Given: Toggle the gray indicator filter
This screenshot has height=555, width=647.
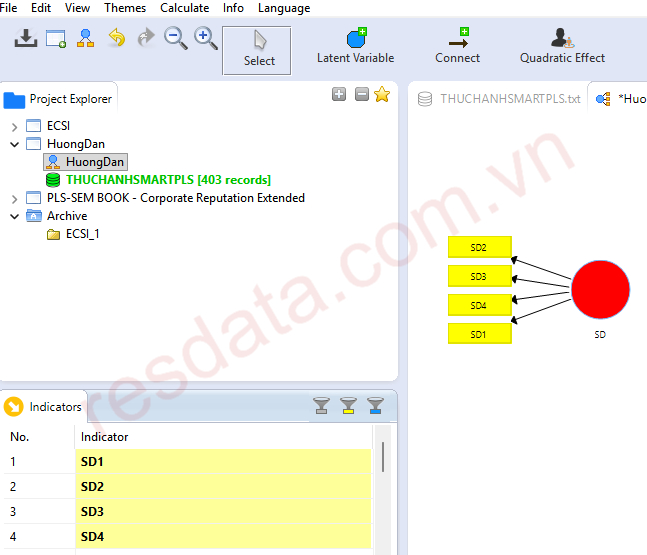Looking at the screenshot, I should click(x=321, y=405).
